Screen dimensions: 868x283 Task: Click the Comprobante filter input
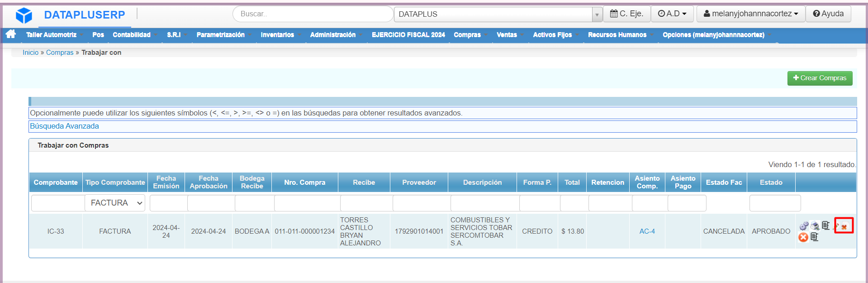(x=58, y=203)
